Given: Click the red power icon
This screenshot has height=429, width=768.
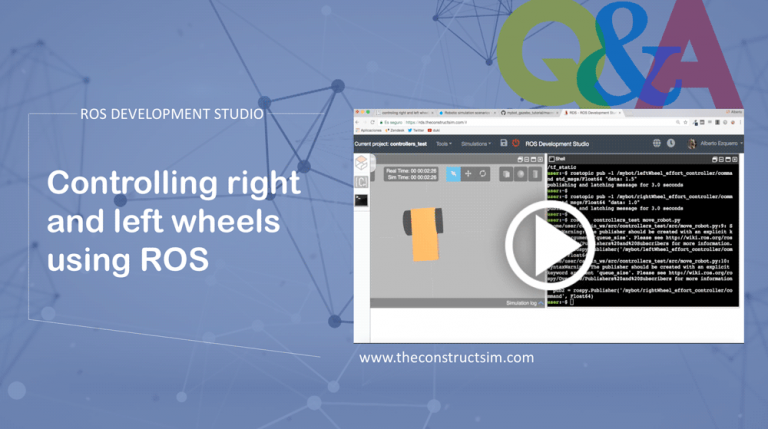Looking at the screenshot, I should point(516,143).
